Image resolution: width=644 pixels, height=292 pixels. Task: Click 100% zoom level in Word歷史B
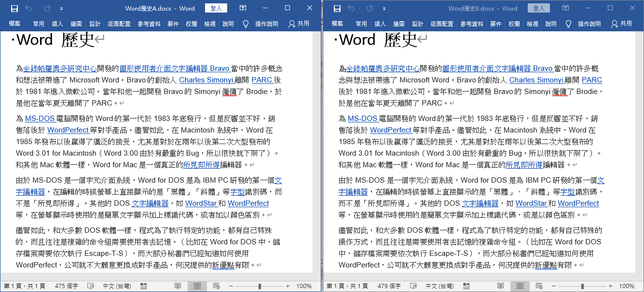click(x=627, y=286)
